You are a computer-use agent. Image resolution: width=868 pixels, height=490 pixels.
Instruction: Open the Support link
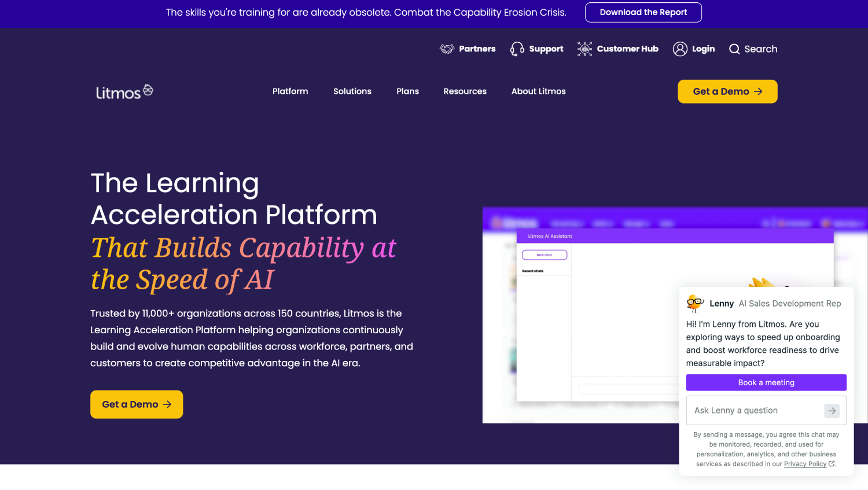(x=546, y=49)
